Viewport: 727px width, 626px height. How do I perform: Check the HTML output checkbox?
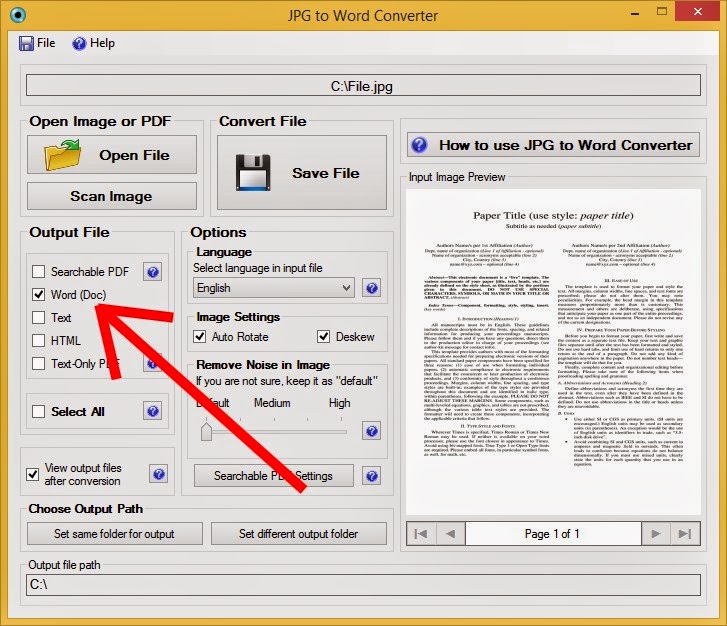click(x=38, y=340)
